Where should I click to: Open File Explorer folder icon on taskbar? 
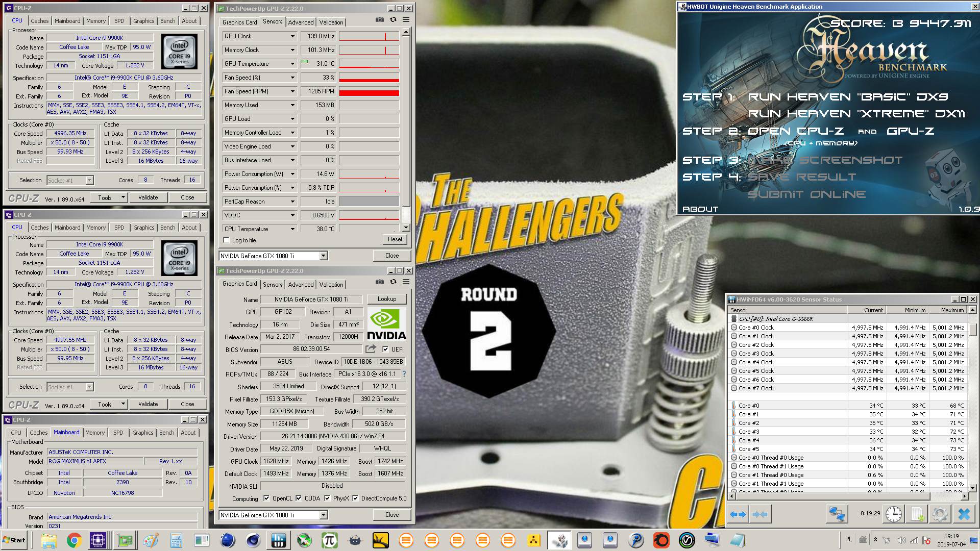[x=48, y=540]
